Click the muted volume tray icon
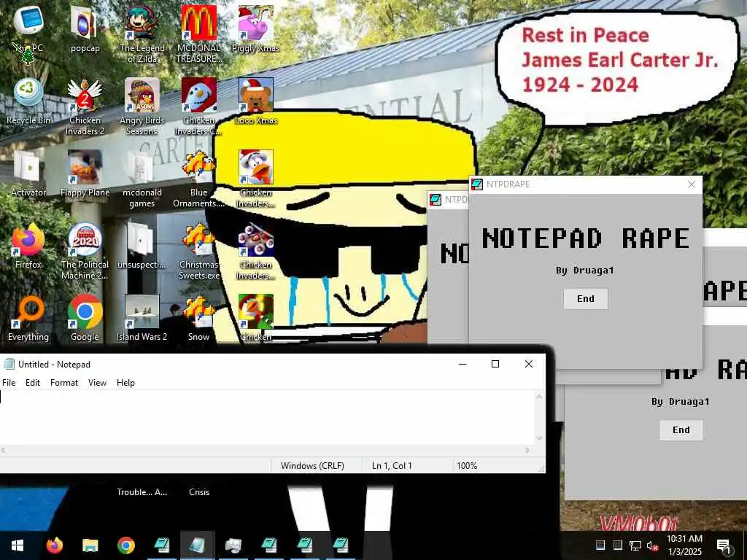 pos(652,545)
